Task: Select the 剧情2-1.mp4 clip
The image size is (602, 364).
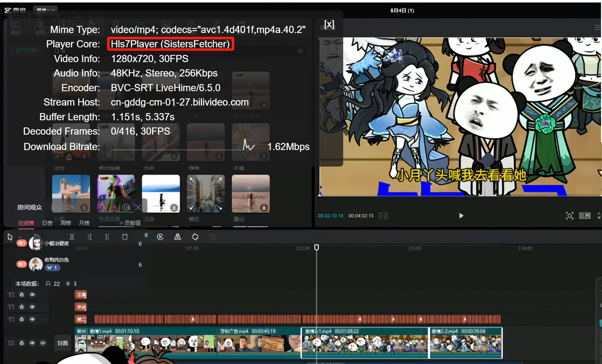Action: (365, 343)
